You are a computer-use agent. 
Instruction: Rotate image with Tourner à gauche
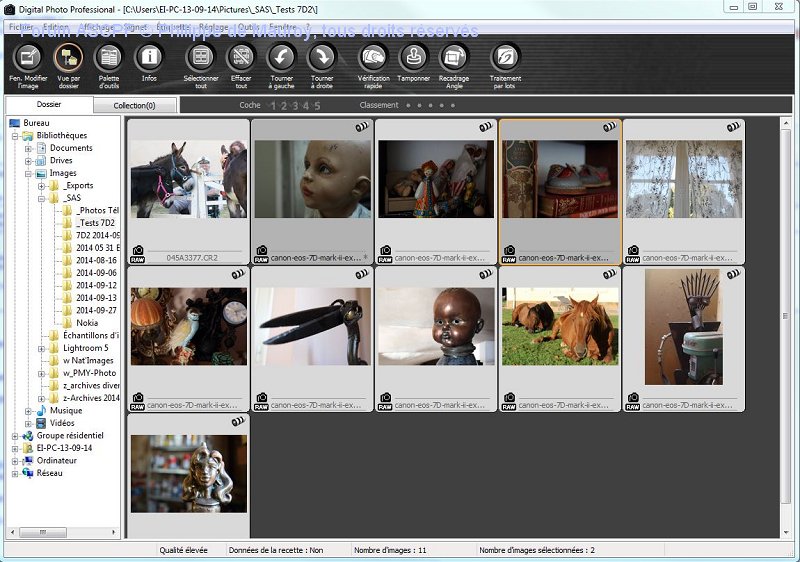coord(282,58)
